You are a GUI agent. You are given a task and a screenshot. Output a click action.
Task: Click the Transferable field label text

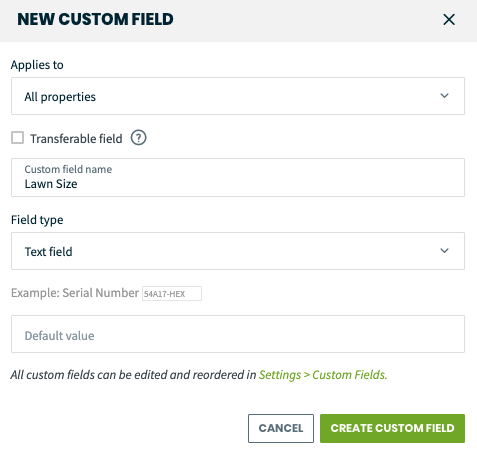coord(76,139)
